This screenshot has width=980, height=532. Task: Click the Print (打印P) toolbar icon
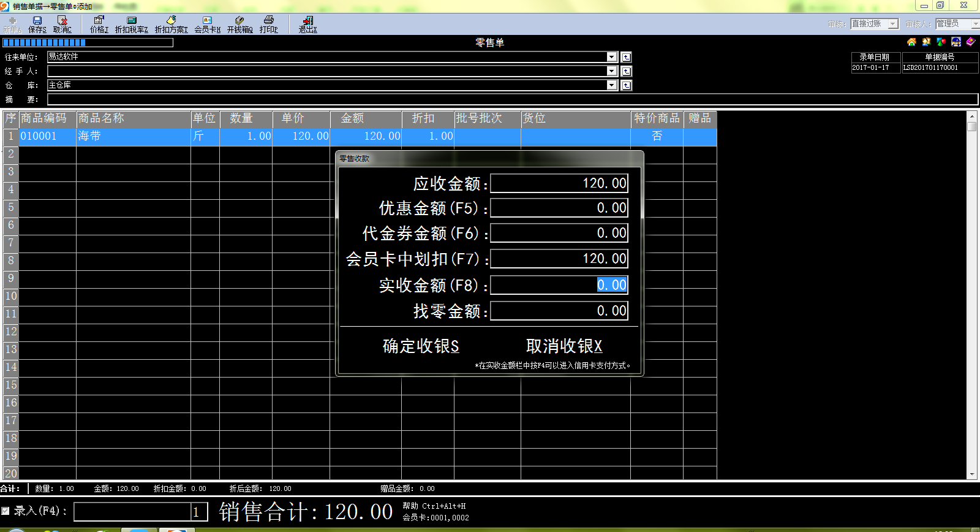click(x=268, y=24)
